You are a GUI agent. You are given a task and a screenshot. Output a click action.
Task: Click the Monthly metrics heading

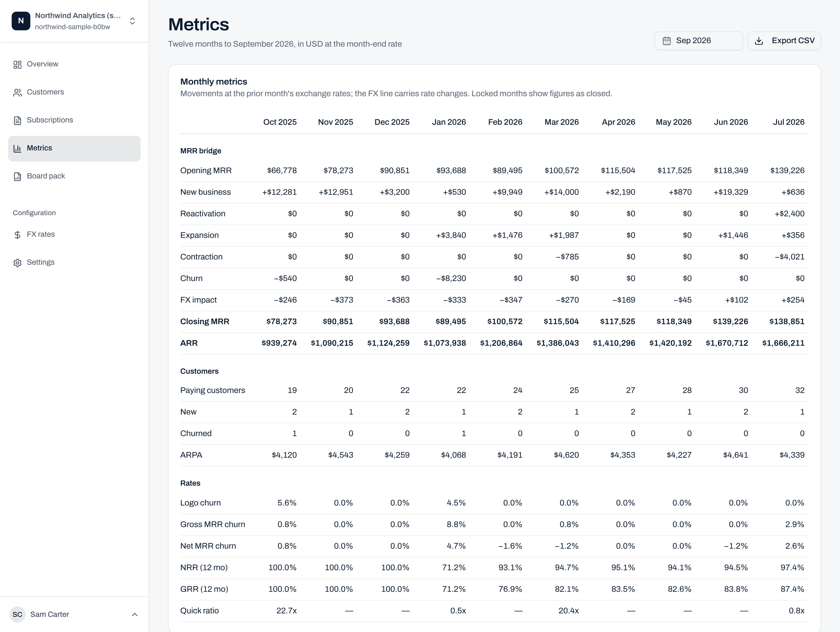[x=213, y=82]
